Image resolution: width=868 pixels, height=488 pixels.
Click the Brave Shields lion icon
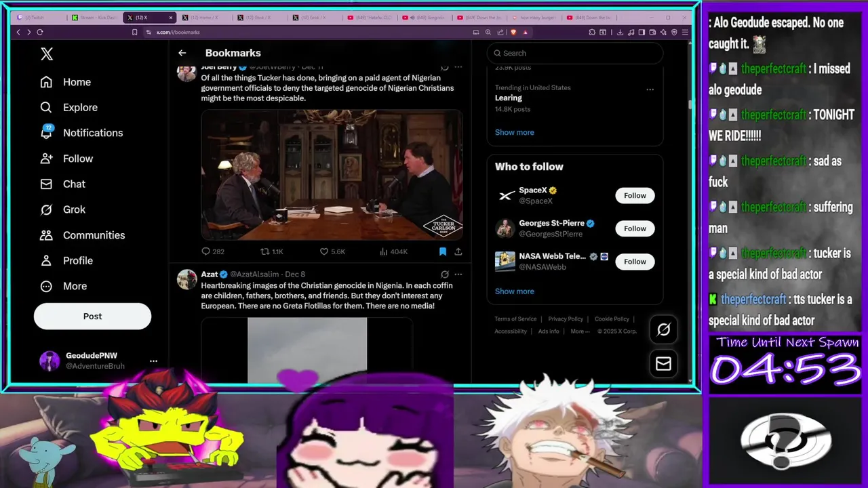pyautogui.click(x=513, y=32)
